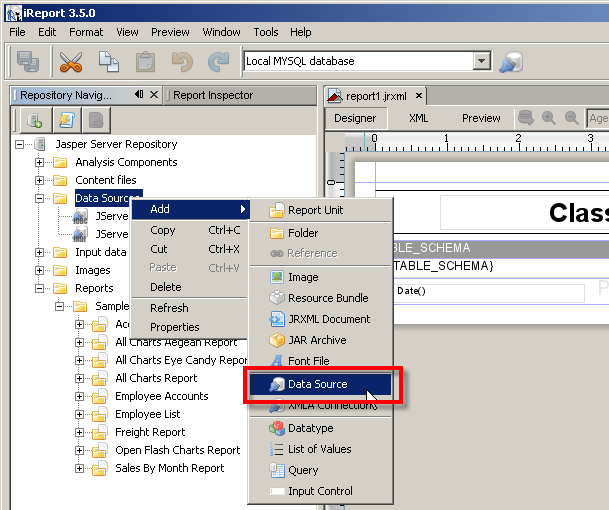Close the report1.jrxml tab

(419, 96)
